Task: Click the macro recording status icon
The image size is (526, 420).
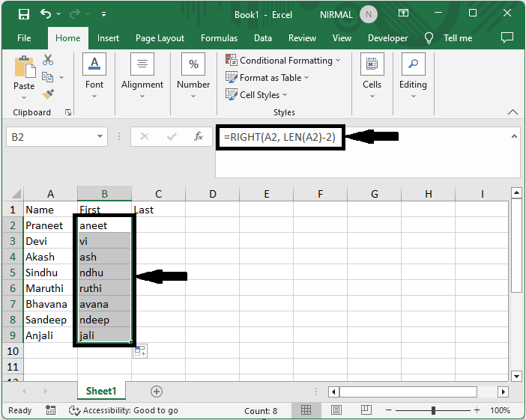Action: click(x=50, y=410)
